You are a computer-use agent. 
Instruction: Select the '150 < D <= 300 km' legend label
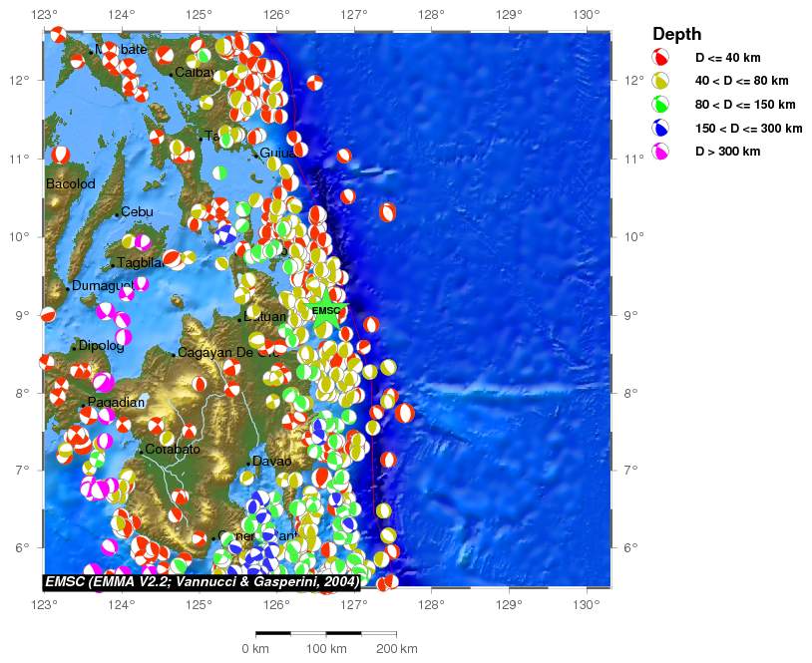[748, 129]
